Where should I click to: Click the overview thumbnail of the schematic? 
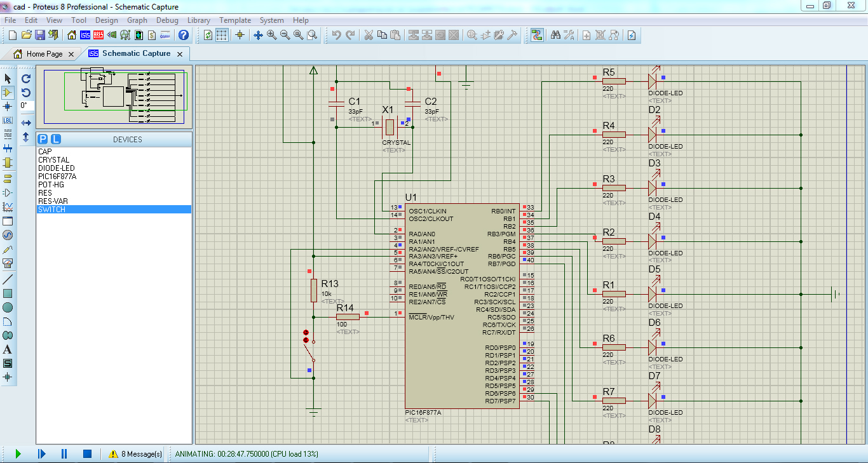pyautogui.click(x=114, y=97)
